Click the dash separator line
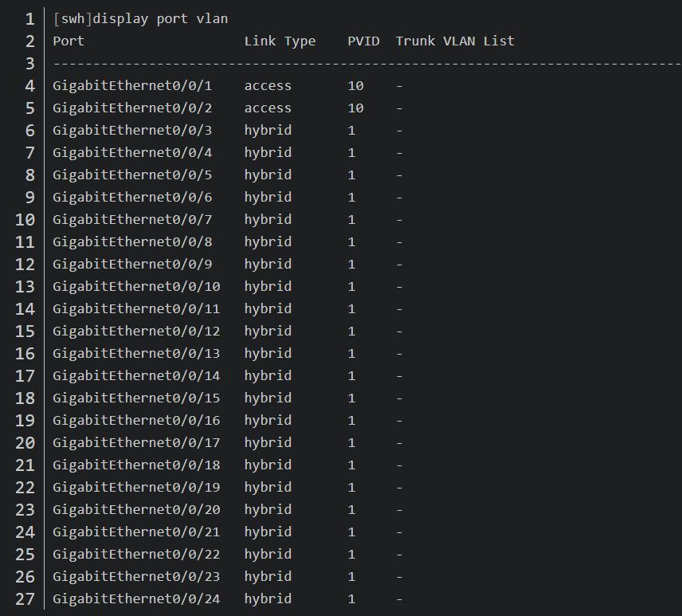Screen dimensions: 682x616 366,63
